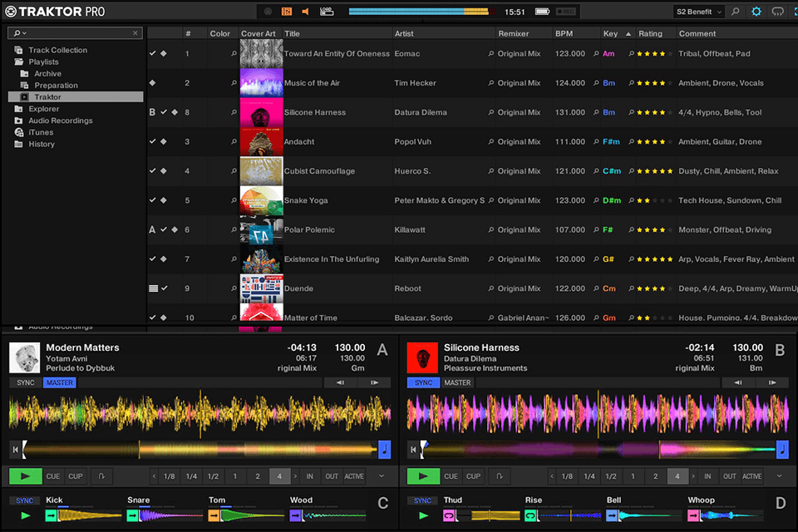Nudge tempo backward on Deck B
Viewport: 798px width, 532px height.
click(x=738, y=382)
